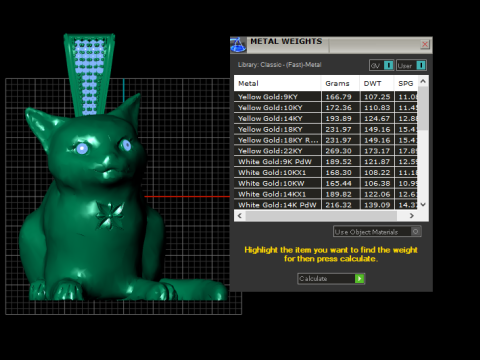Click the 108.22 DWT value
480x360 pixels.
coord(377,173)
